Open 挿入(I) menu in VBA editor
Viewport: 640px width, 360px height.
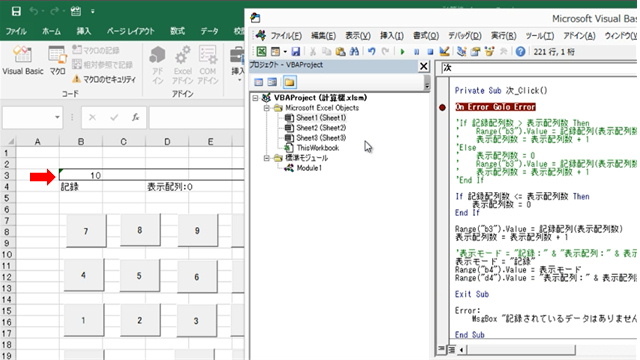coord(392,36)
